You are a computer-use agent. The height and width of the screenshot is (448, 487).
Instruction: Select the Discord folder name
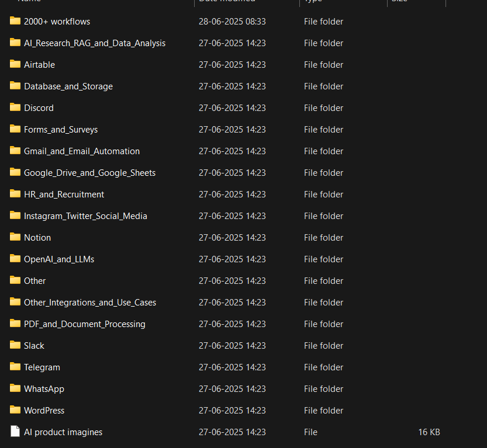coord(39,108)
